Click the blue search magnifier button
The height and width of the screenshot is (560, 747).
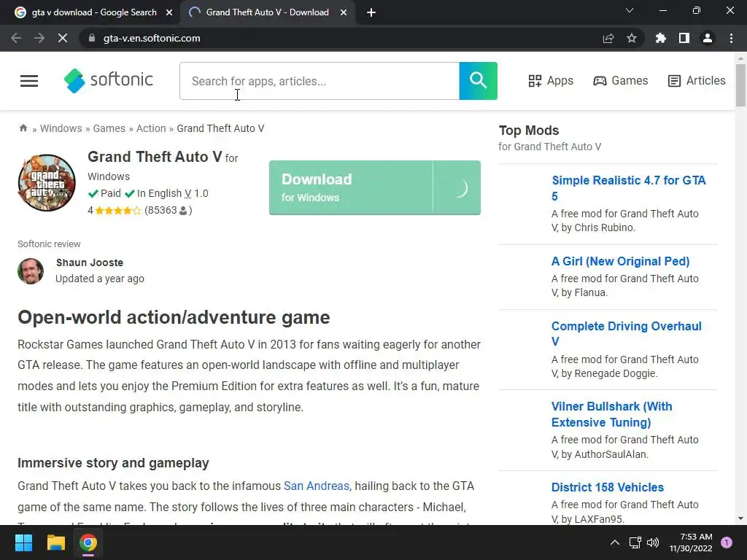click(478, 81)
